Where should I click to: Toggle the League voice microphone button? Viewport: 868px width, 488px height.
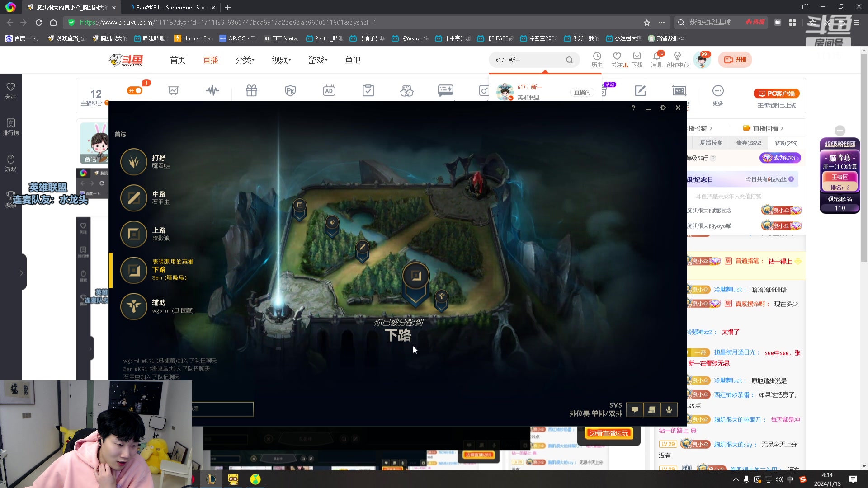669,409
